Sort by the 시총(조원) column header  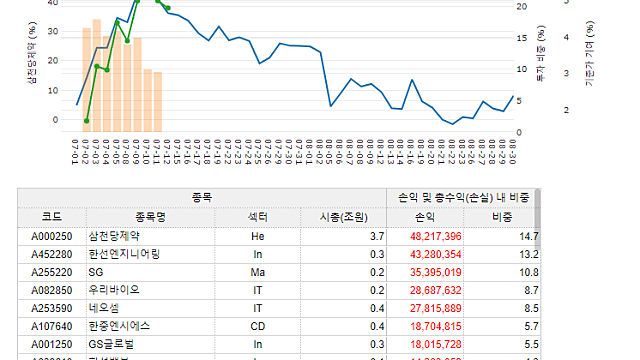tap(343, 217)
